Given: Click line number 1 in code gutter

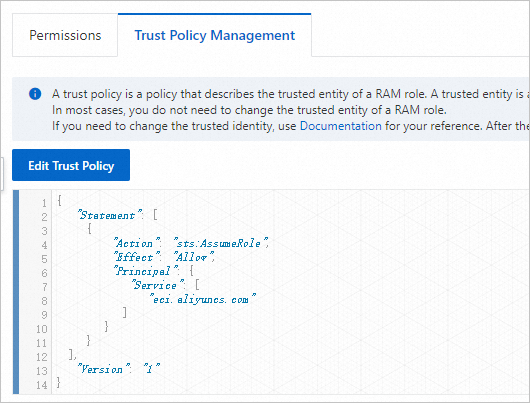Looking at the screenshot, I should click(44, 203).
